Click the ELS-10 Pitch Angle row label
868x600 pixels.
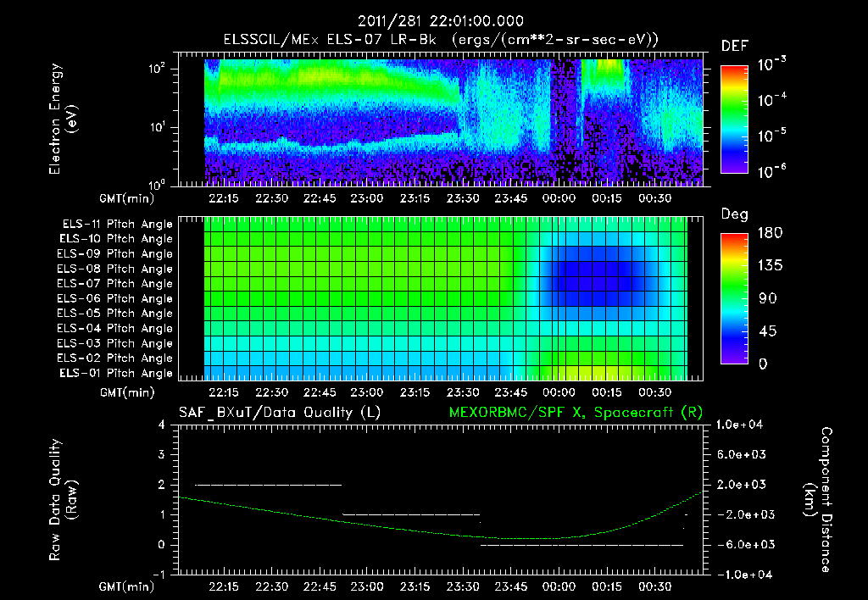pos(115,239)
